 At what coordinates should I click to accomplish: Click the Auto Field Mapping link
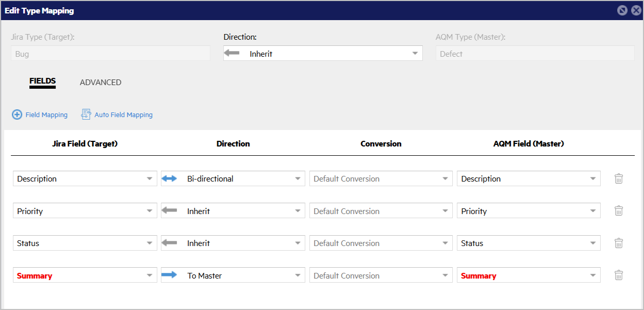pos(123,115)
